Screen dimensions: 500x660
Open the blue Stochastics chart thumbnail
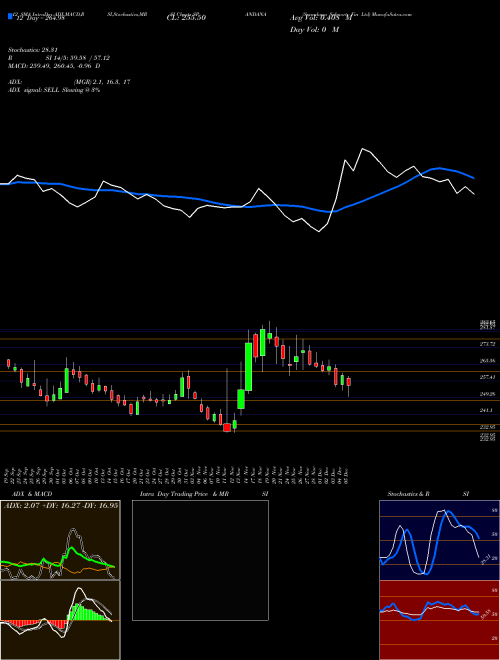click(x=439, y=540)
